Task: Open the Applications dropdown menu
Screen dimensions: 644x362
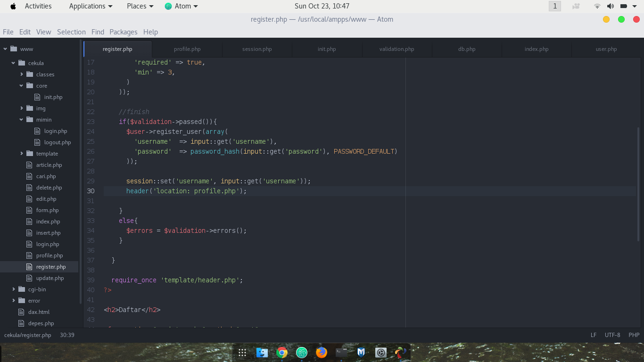Action: click(91, 6)
